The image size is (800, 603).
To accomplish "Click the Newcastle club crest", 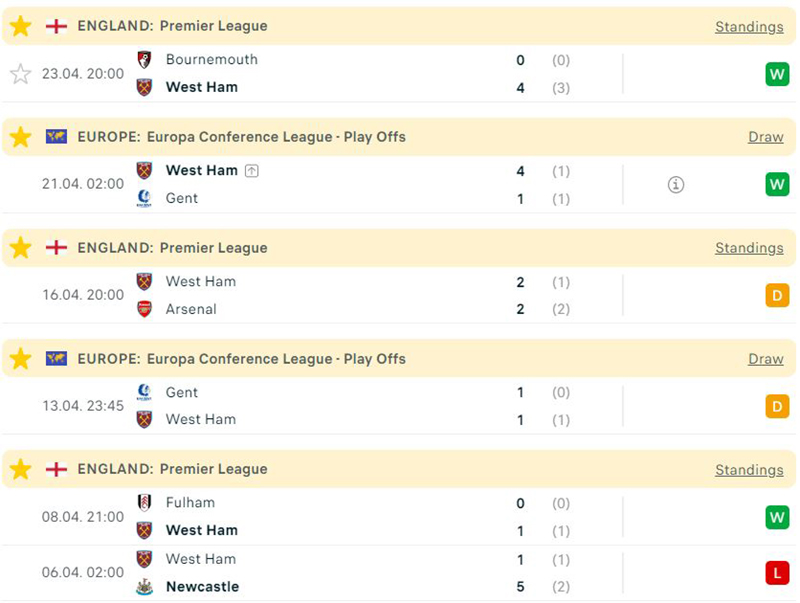I will tap(144, 587).
